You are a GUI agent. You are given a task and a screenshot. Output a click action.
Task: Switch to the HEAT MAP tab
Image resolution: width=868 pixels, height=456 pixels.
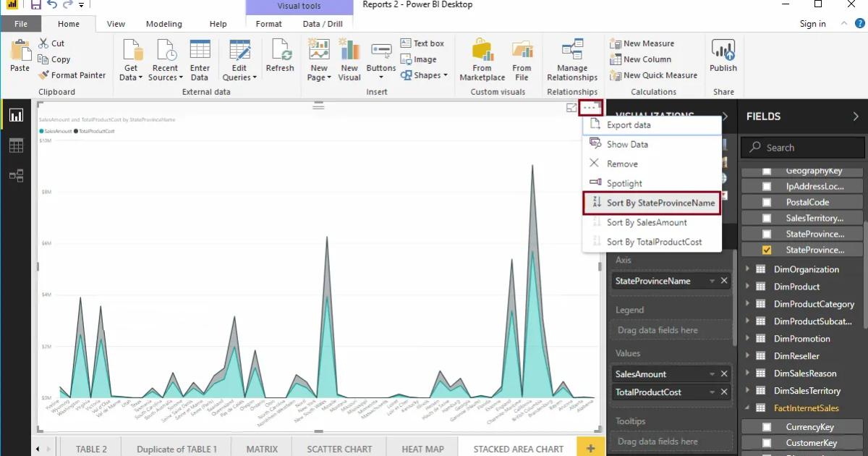[x=422, y=449]
